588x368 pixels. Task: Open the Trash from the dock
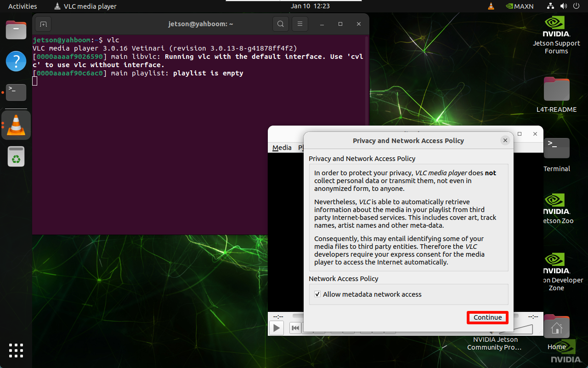tap(16, 156)
